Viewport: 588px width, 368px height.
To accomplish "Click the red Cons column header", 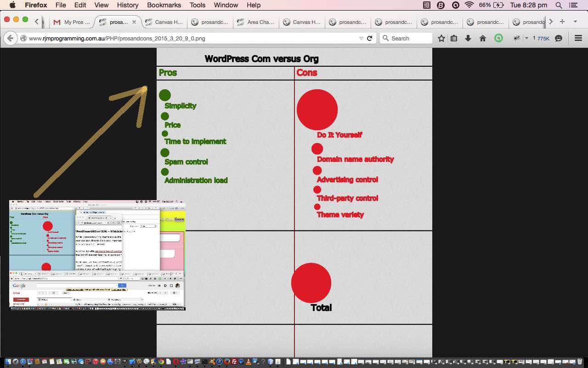I will click(307, 73).
